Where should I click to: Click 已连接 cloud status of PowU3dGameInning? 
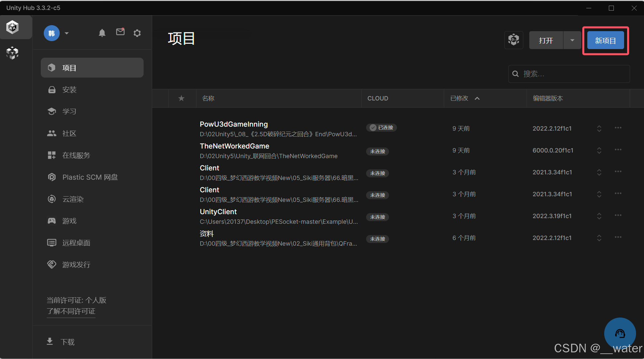tap(382, 128)
